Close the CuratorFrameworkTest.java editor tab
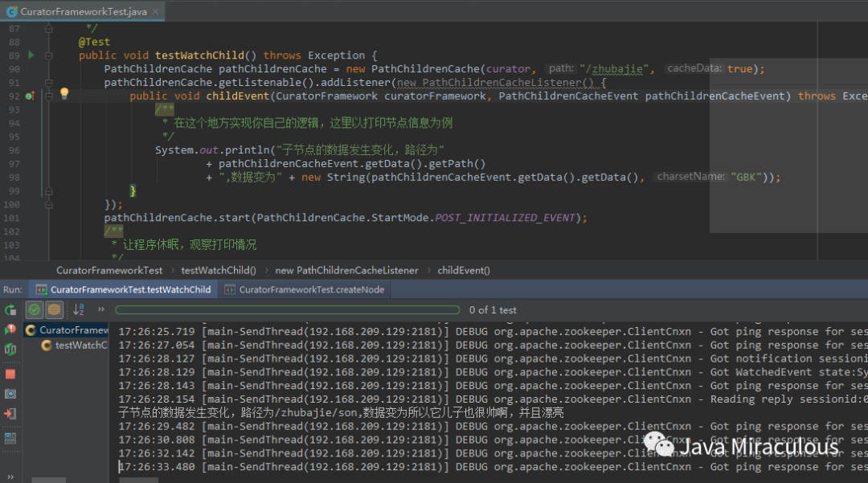 [156, 11]
